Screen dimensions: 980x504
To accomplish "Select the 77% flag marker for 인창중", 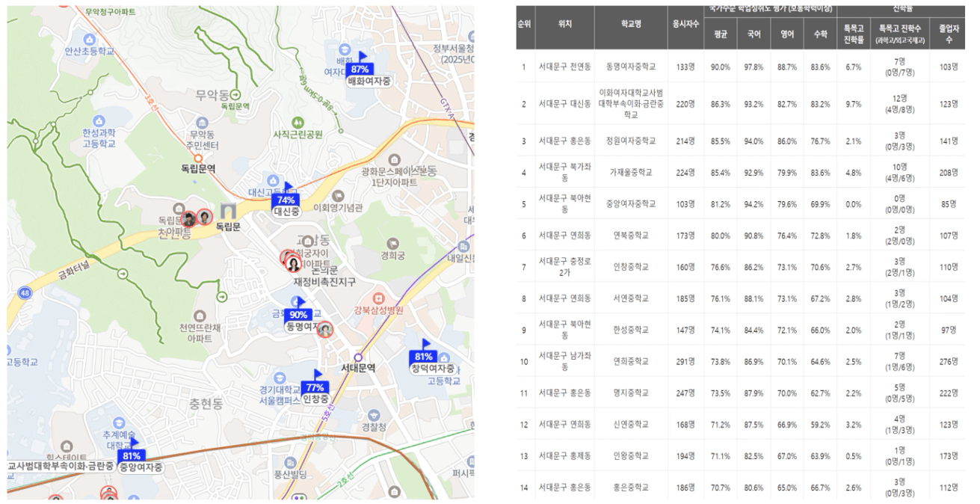I will [314, 387].
